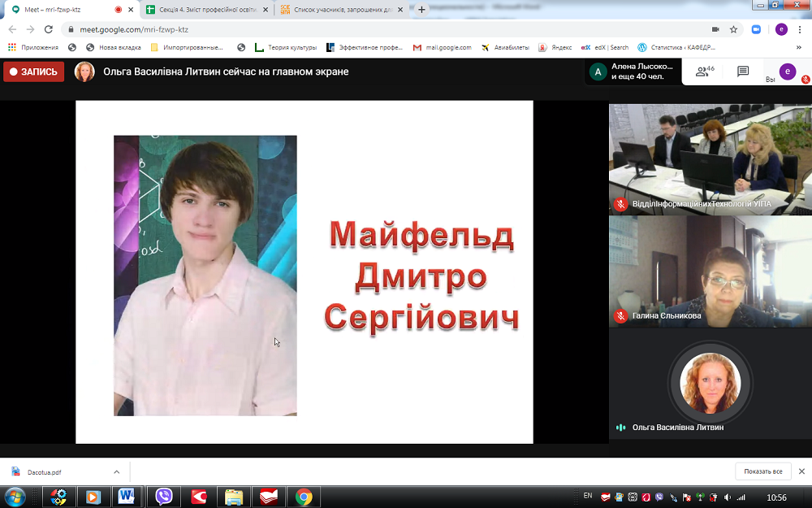Switch to the Секція 4 tab
Image resolution: width=812 pixels, height=508 pixels.
coord(203,10)
